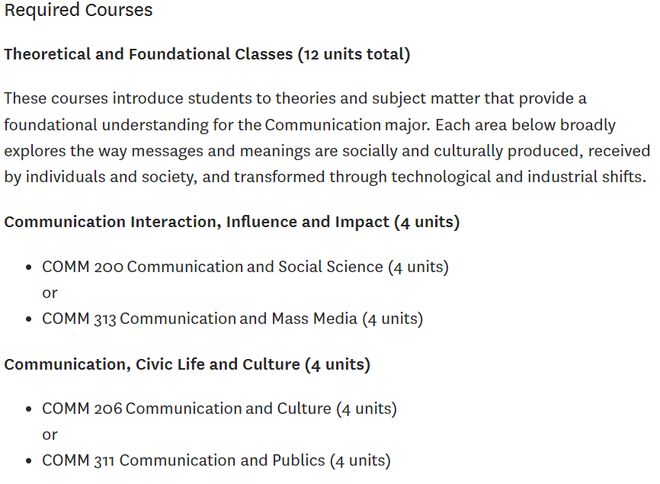This screenshot has width=660, height=484.
Task: Click the "or" between COMM 206 and COMM 311
Action: coord(50,435)
